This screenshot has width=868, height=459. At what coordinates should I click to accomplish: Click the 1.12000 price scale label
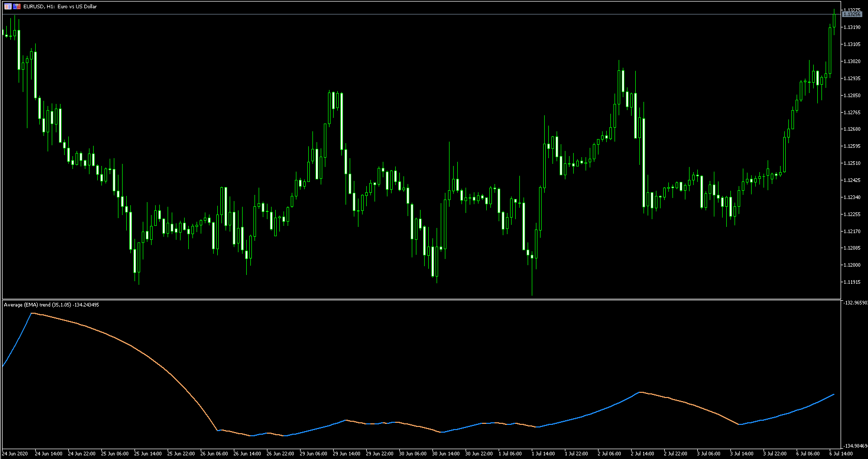[x=851, y=265]
